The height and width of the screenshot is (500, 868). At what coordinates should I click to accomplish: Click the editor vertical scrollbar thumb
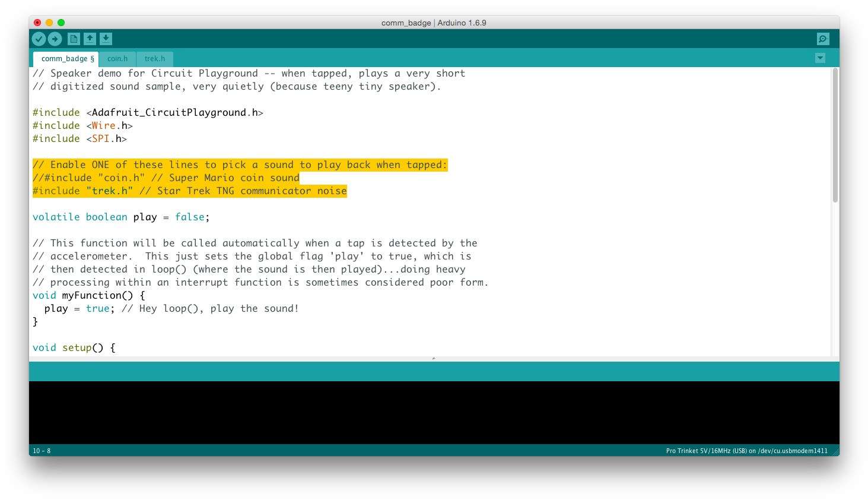point(835,135)
